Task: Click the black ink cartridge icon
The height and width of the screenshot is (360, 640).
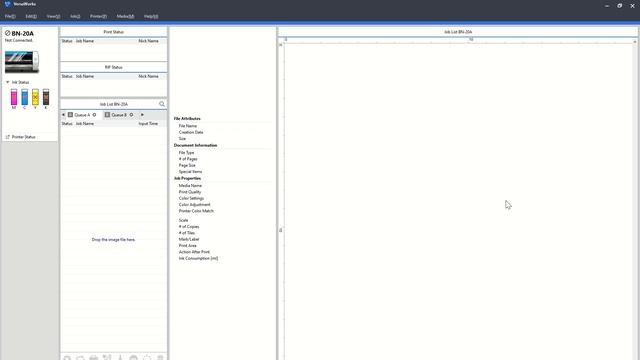Action: [46, 98]
